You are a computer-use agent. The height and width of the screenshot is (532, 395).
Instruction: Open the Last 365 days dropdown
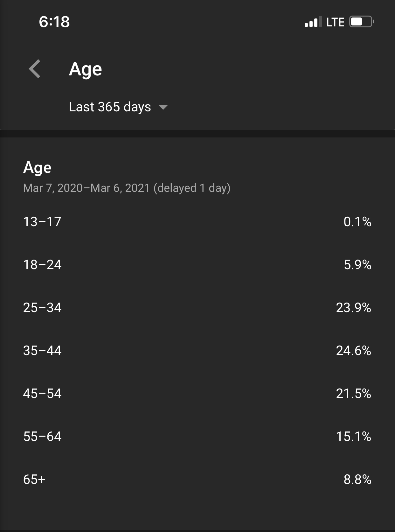click(110, 107)
